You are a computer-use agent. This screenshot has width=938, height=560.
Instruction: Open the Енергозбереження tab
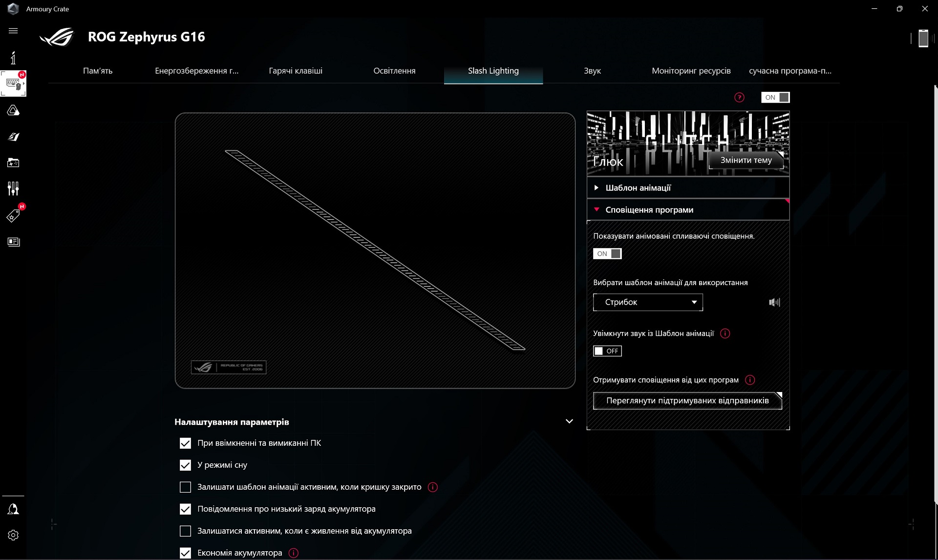197,71
